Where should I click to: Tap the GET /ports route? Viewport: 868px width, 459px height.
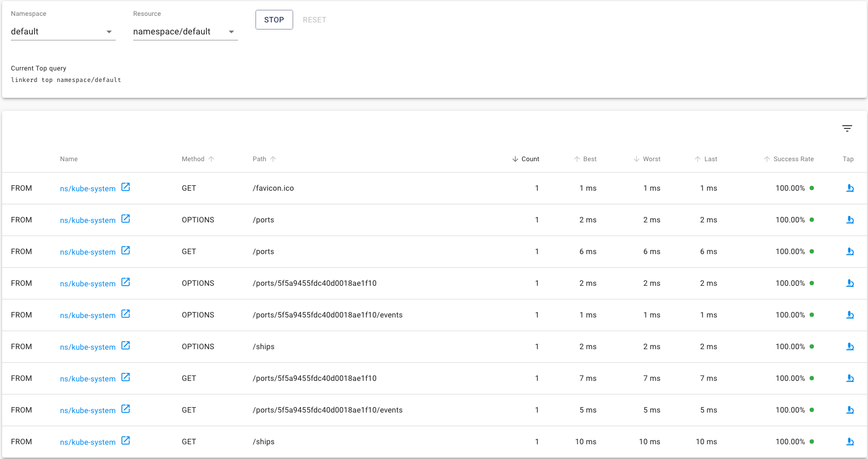pyautogui.click(x=850, y=251)
